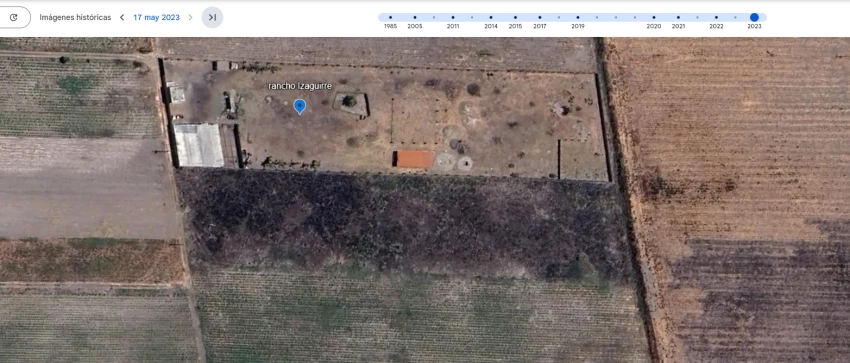The image size is (850, 363).
Task: Click the blue map pin at rancho Izaguirre
Action: click(300, 106)
